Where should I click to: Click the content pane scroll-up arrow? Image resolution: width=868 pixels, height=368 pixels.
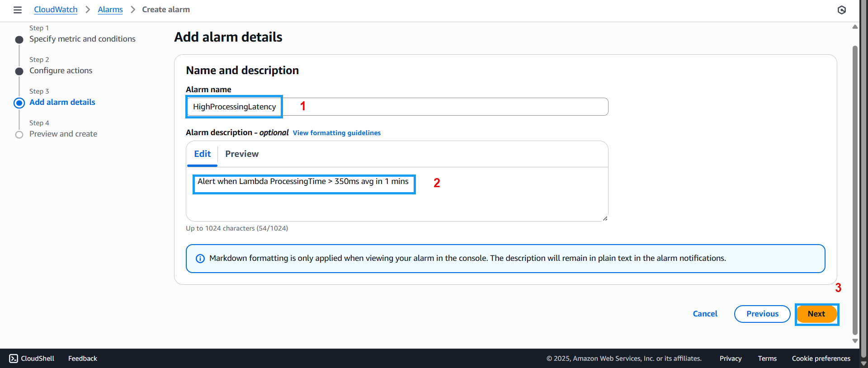(855, 27)
